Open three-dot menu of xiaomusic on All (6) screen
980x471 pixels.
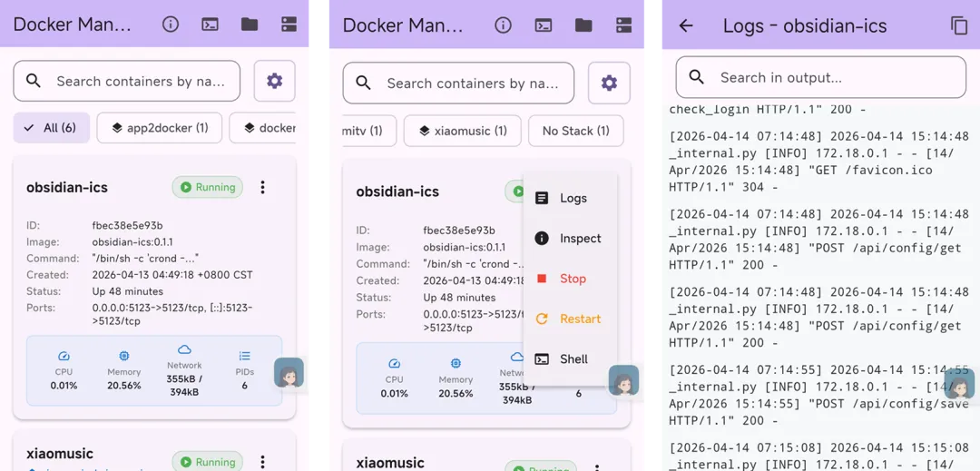point(263,462)
